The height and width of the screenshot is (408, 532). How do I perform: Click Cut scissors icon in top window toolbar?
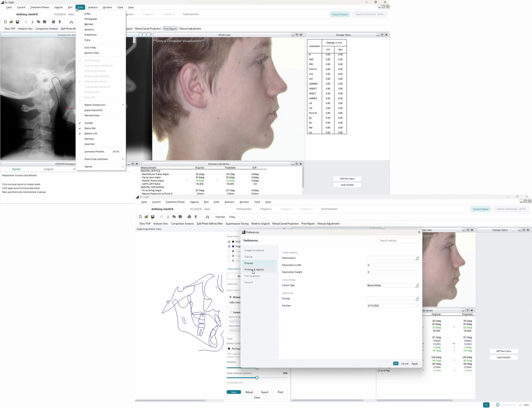[x=33, y=22]
